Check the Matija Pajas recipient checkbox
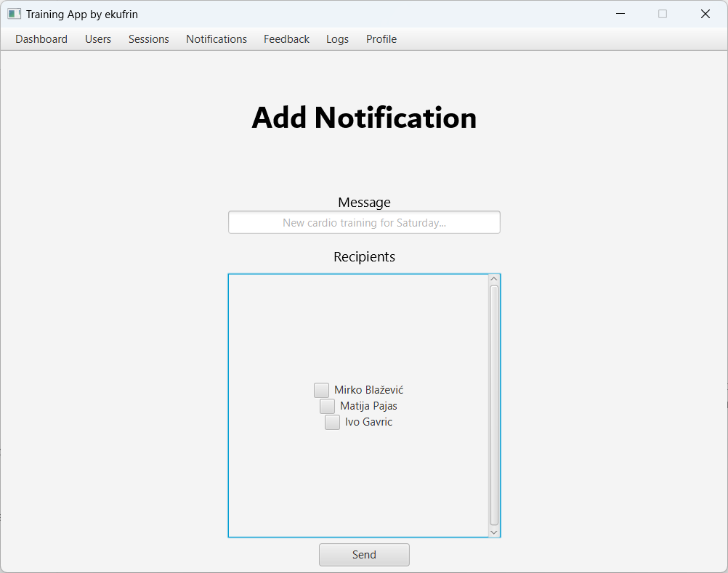Screen dimensions: 728x573 tap(327, 406)
